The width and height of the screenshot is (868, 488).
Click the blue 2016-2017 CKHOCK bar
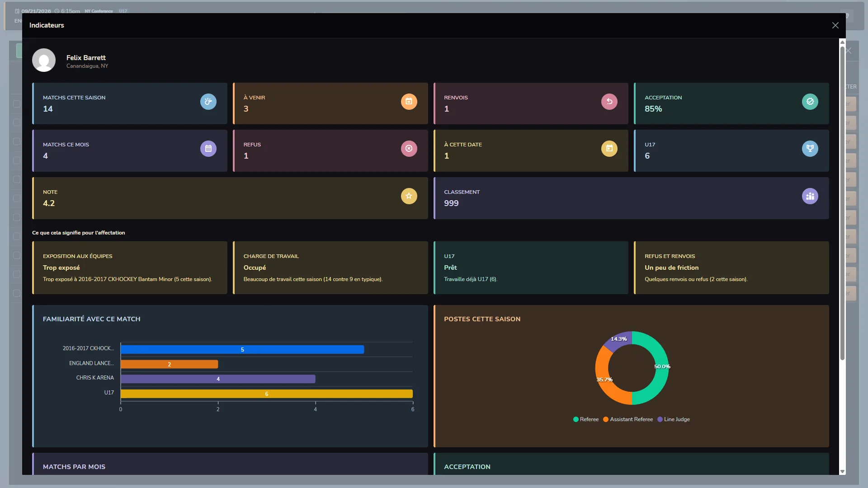pos(242,350)
